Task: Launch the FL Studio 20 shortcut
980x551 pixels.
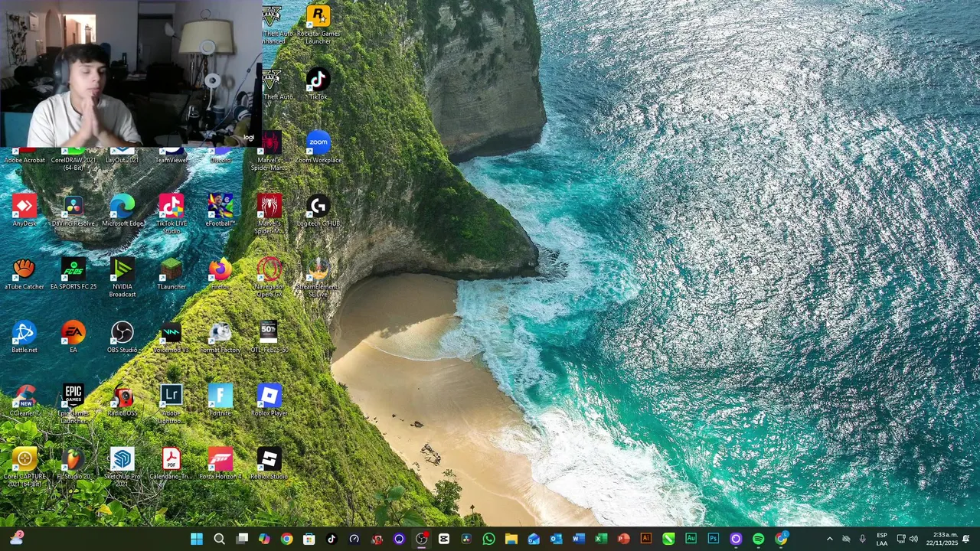Action: click(x=73, y=465)
